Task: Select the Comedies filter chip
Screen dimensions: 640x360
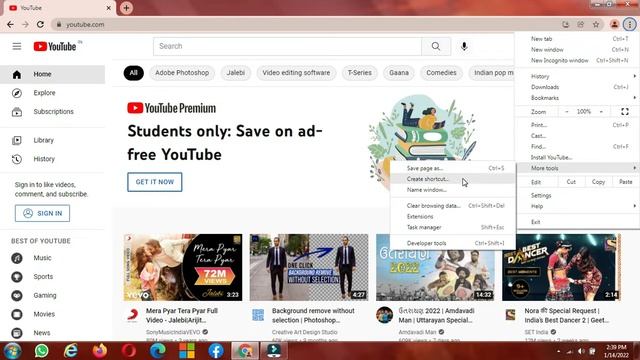Action: [x=441, y=73]
